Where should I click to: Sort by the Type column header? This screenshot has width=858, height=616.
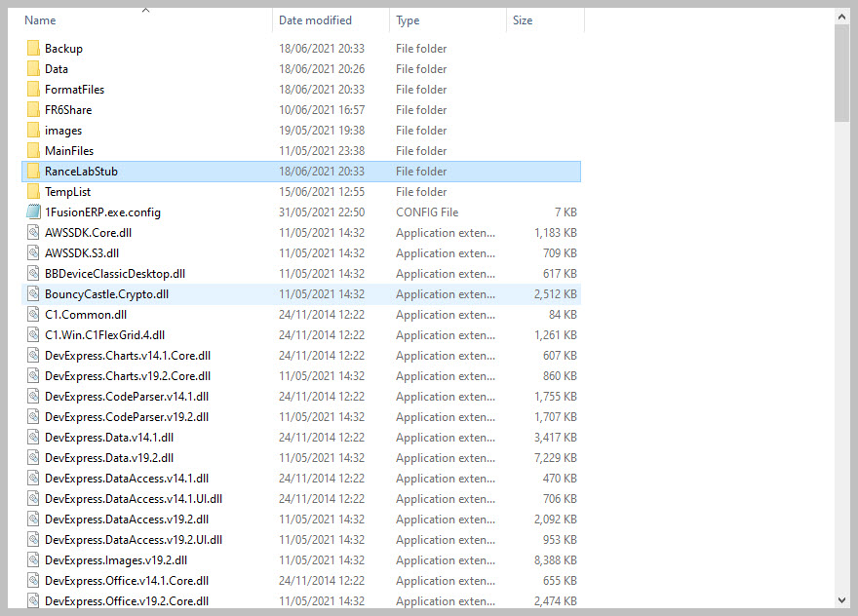(408, 20)
